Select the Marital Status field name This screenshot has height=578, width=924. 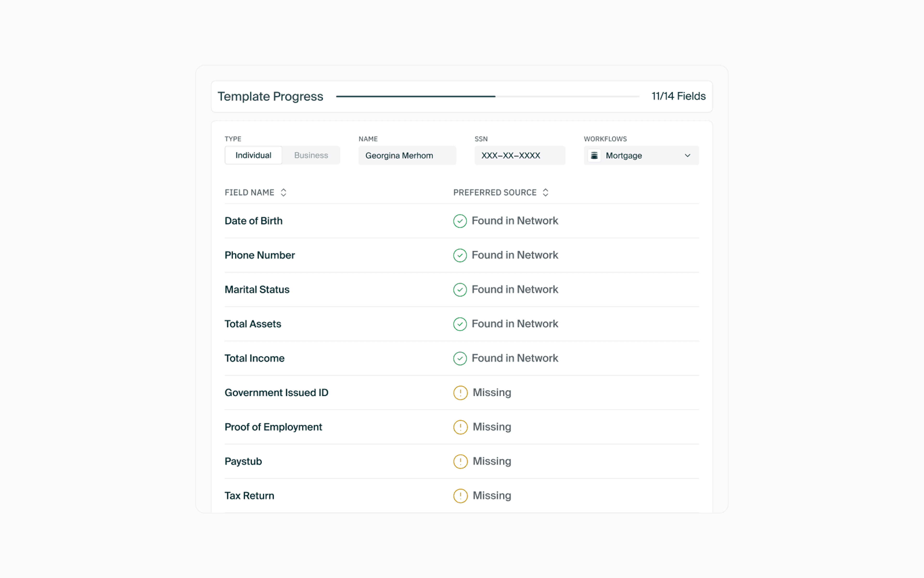click(257, 290)
